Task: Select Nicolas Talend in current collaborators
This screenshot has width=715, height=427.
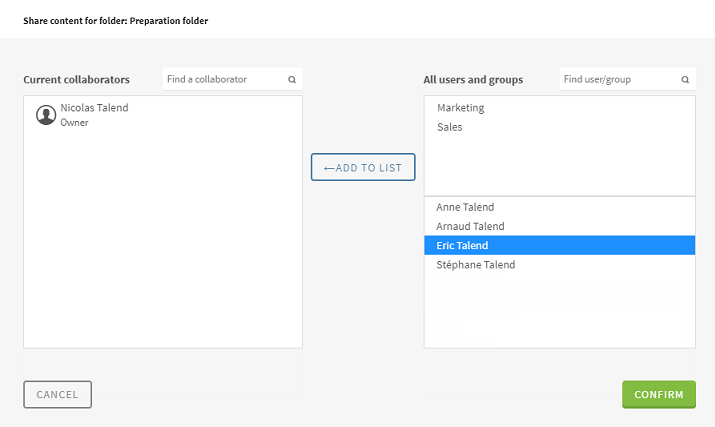Action: tap(94, 108)
